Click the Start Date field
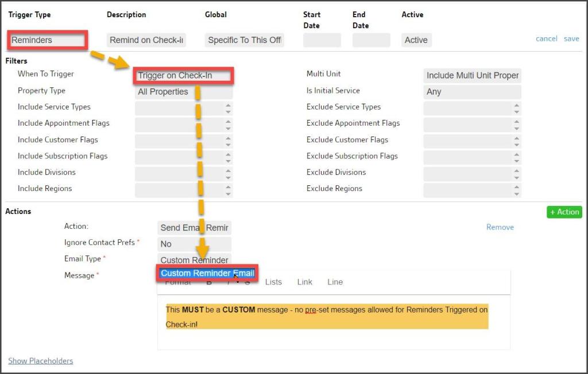This screenshot has width=588, height=374. click(322, 40)
